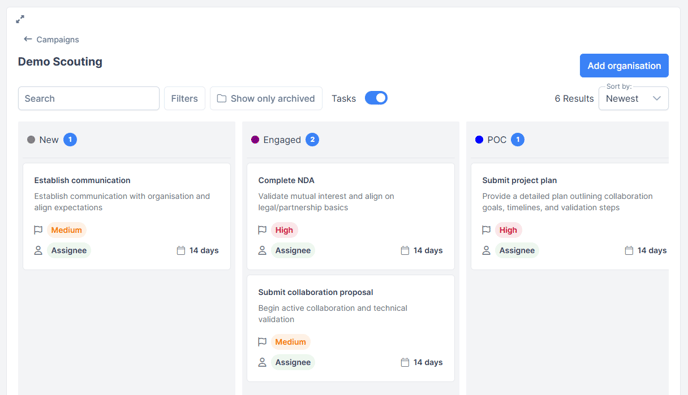Image resolution: width=688 pixels, height=395 pixels.
Task: Open the Sort by Newest dropdown
Action: (x=633, y=98)
